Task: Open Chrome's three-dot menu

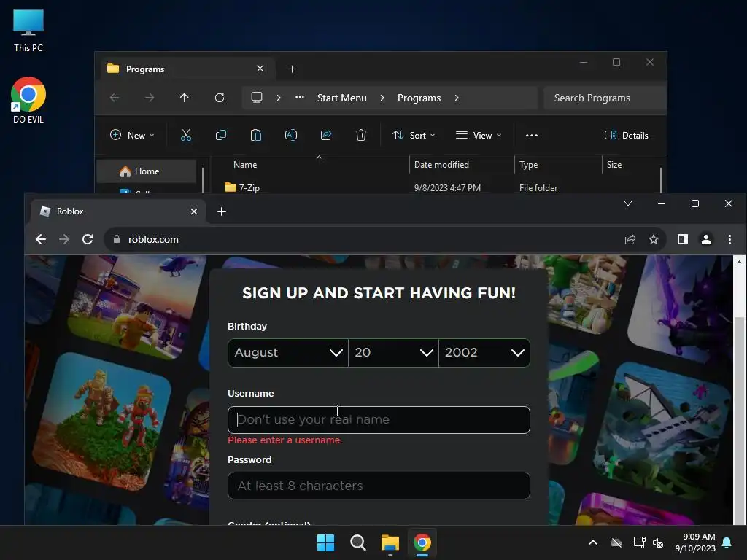Action: (x=729, y=239)
